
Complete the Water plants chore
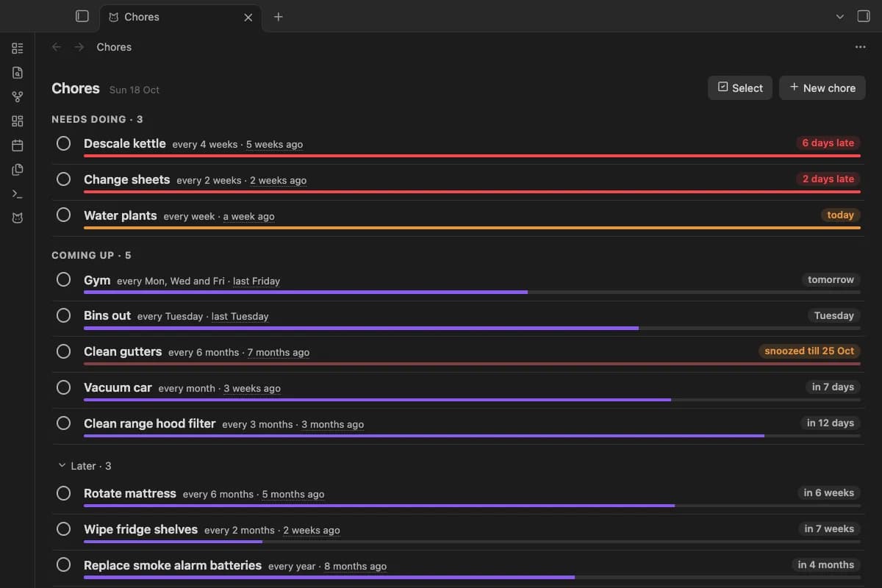64,215
